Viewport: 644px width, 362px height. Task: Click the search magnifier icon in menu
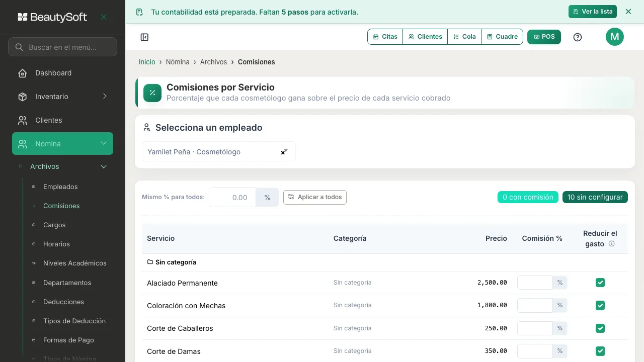pyautogui.click(x=19, y=47)
